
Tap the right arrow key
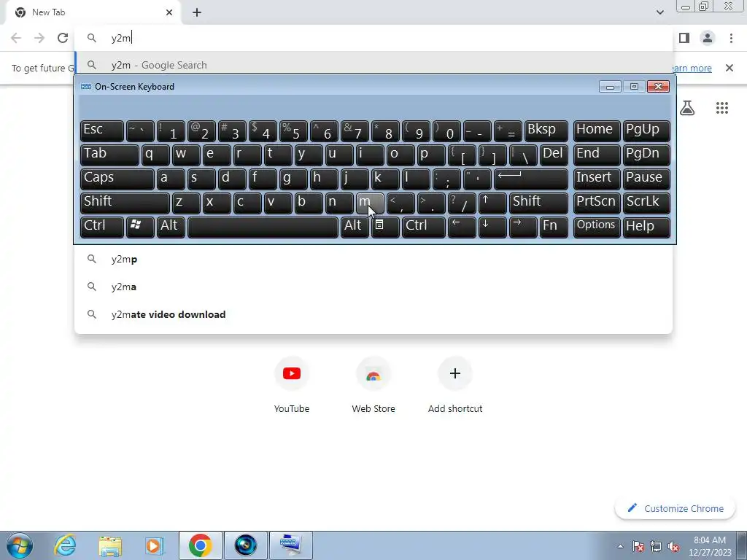coord(522,227)
